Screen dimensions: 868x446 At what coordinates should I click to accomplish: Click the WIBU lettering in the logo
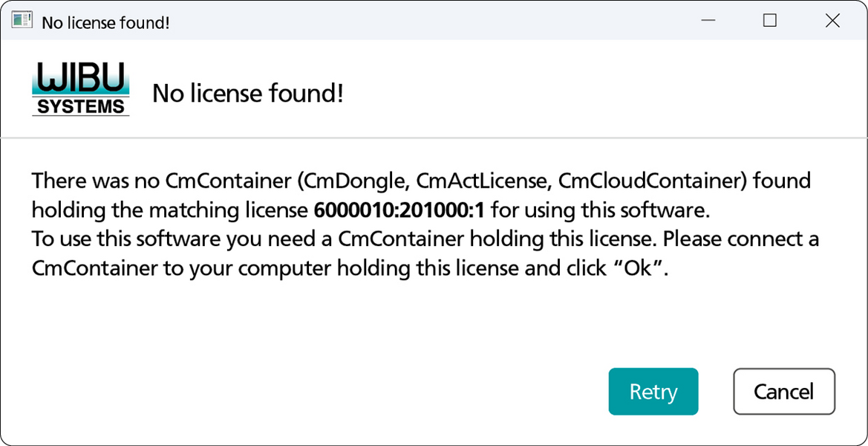pos(81,77)
